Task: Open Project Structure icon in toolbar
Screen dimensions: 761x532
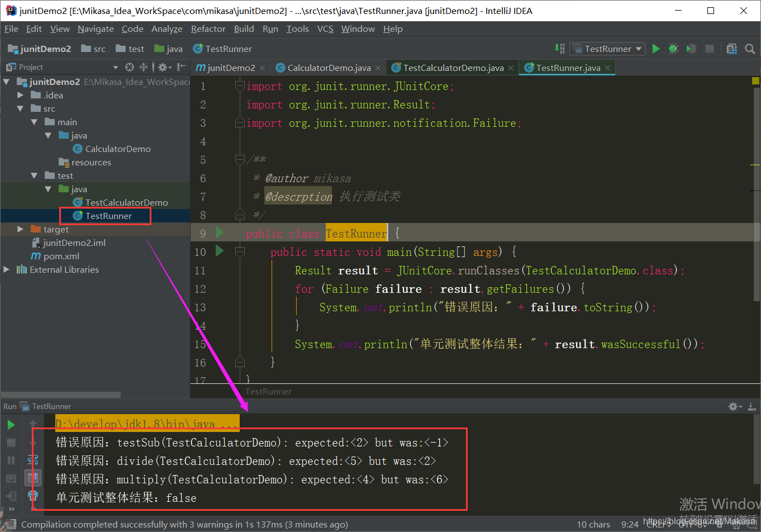Action: tap(732, 49)
